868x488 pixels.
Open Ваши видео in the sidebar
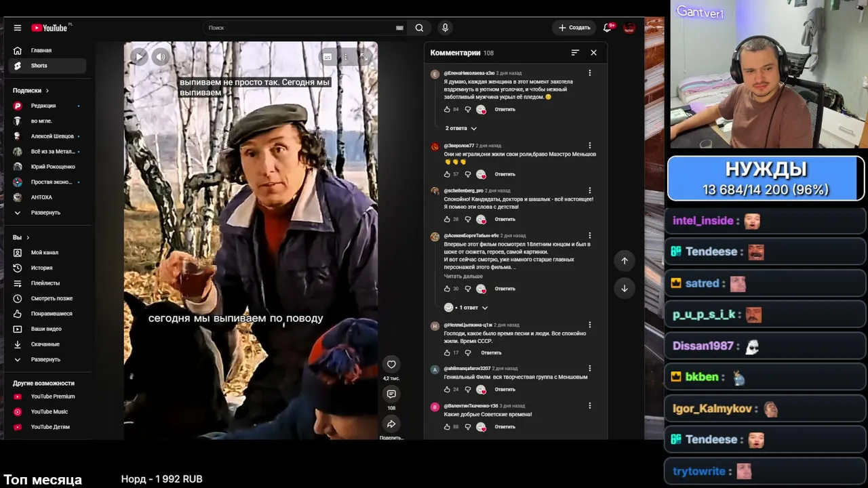47,329
